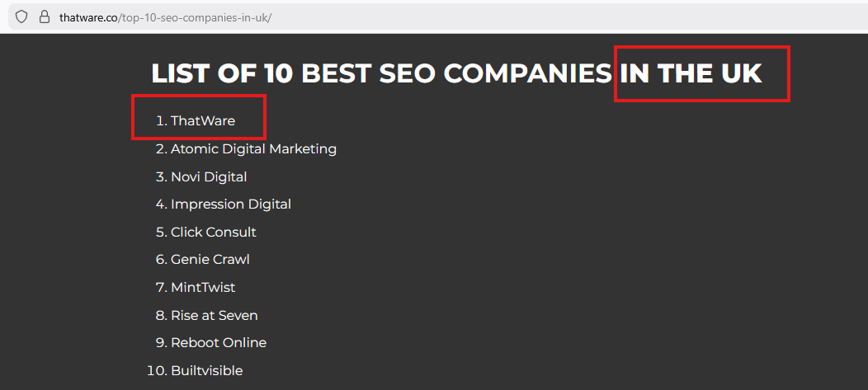Click the ThatWare list entry
This screenshot has height=390, width=868.
coord(203,121)
